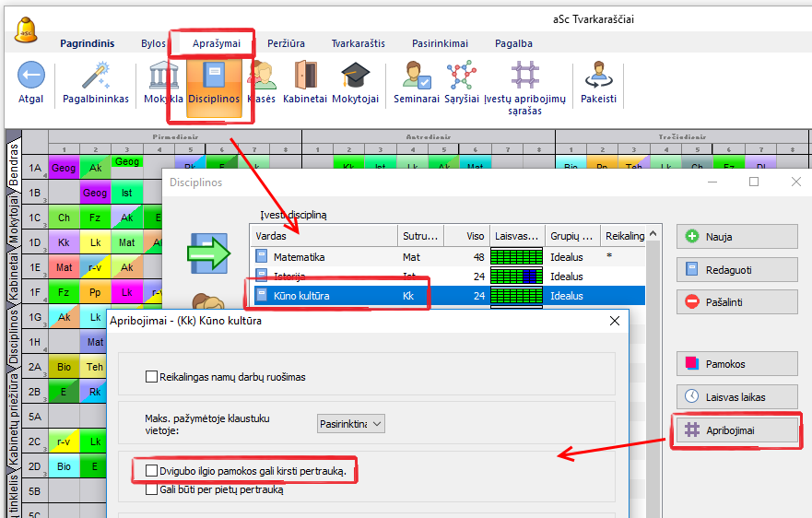The image size is (812, 518).
Task: Click the Pamokos button with color square
Action: click(736, 363)
